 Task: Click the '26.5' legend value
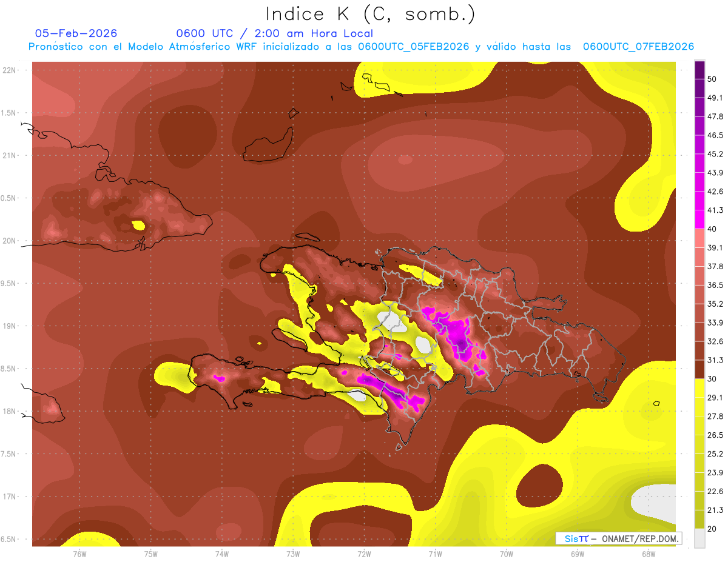(x=715, y=435)
